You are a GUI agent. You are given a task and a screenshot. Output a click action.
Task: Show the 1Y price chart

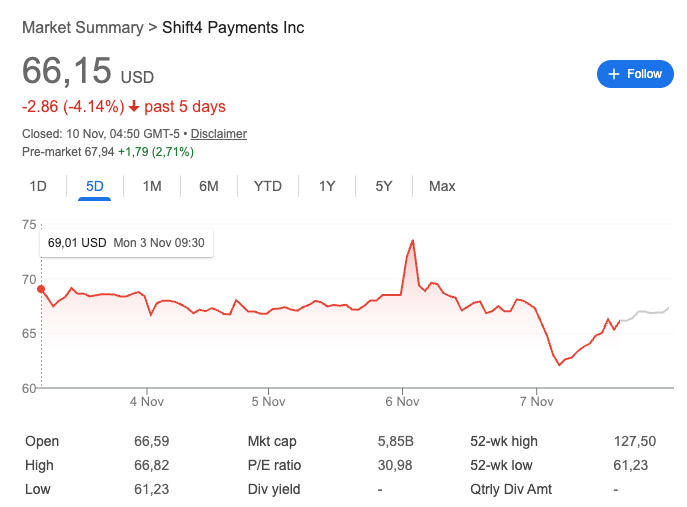(327, 186)
